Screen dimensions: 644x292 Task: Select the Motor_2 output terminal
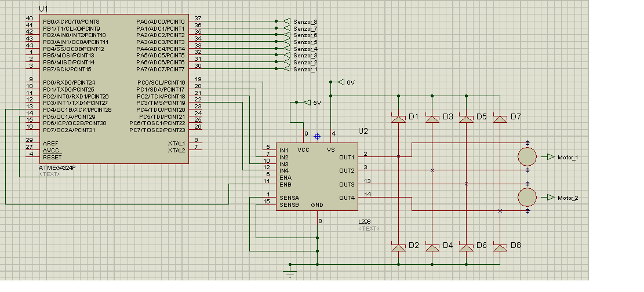550,198
